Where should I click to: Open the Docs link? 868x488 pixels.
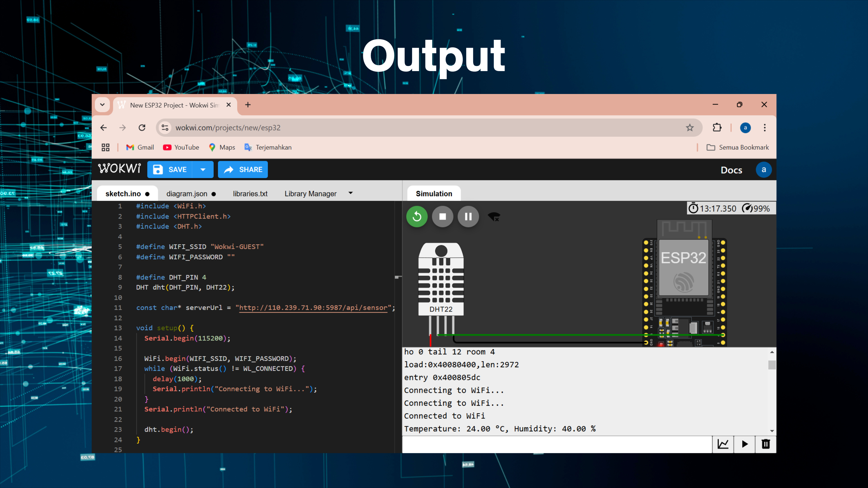(x=731, y=170)
